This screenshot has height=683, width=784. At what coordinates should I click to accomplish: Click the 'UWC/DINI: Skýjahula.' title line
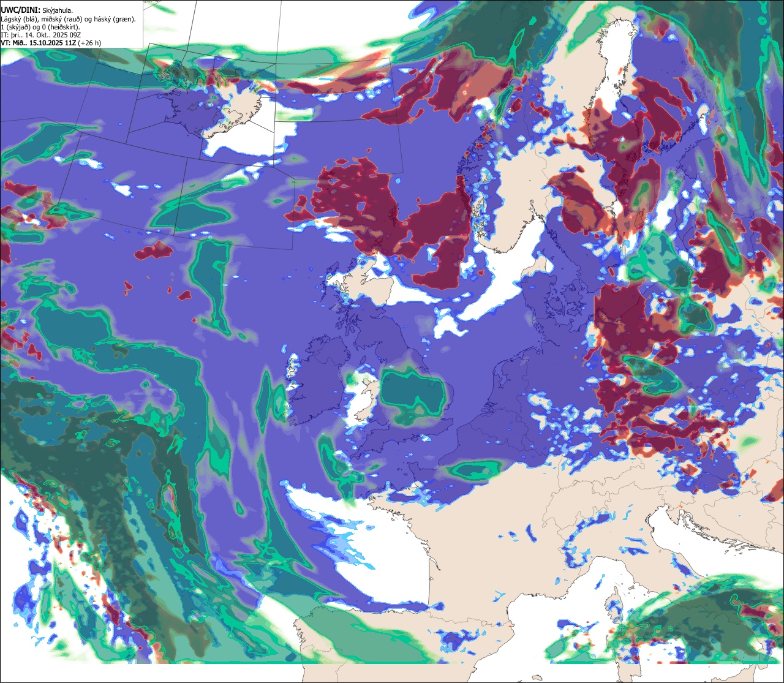pos(37,10)
